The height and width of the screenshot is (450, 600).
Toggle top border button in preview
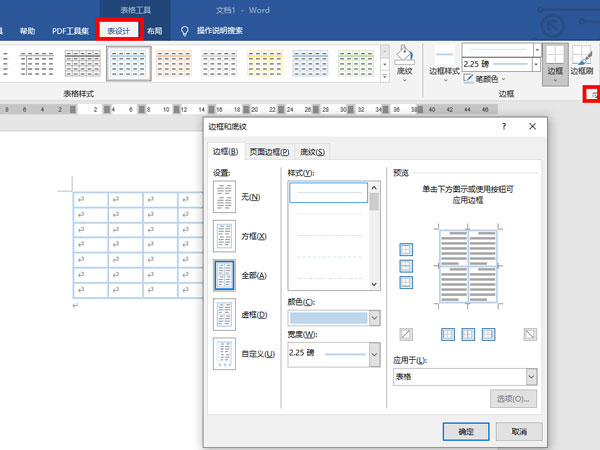(x=406, y=250)
